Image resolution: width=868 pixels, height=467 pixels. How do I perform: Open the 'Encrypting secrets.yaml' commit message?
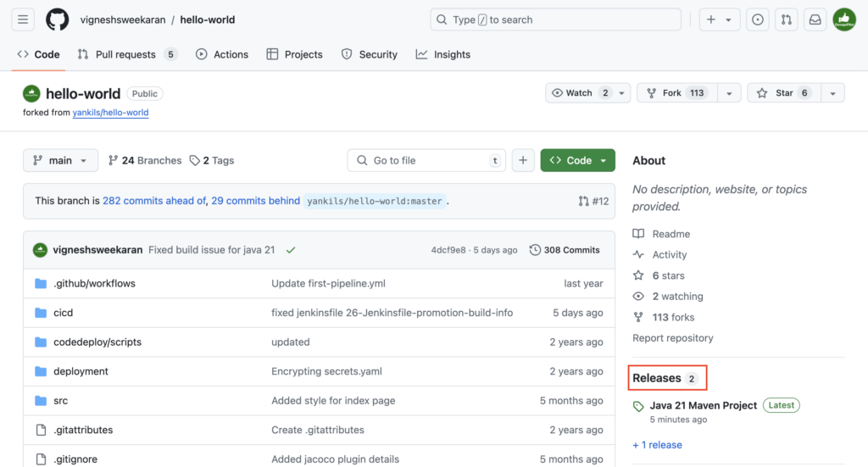(x=326, y=371)
